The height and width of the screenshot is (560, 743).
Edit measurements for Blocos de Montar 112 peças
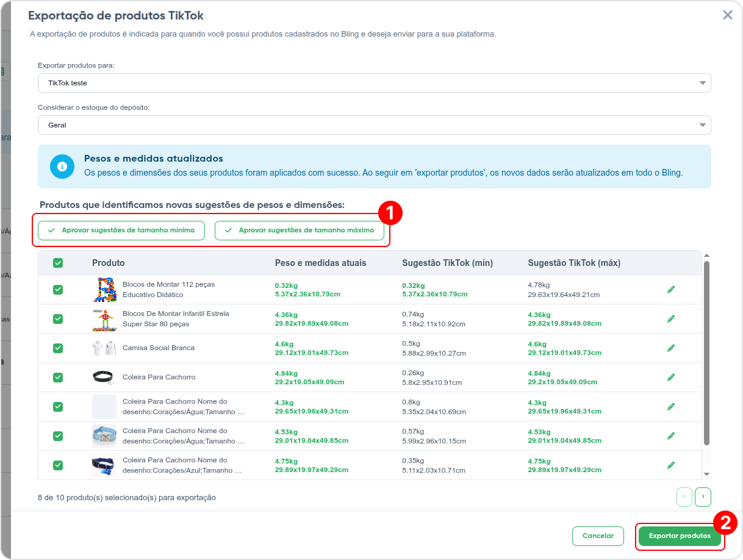pyautogui.click(x=671, y=289)
